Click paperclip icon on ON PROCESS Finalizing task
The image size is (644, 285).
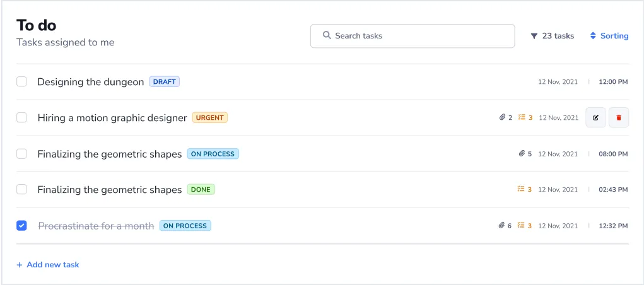(x=522, y=154)
